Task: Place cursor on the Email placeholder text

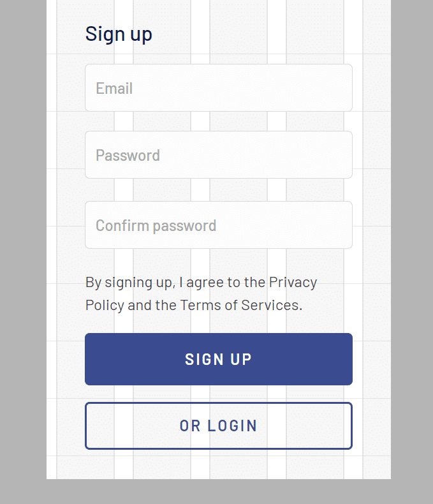Action: pos(114,88)
